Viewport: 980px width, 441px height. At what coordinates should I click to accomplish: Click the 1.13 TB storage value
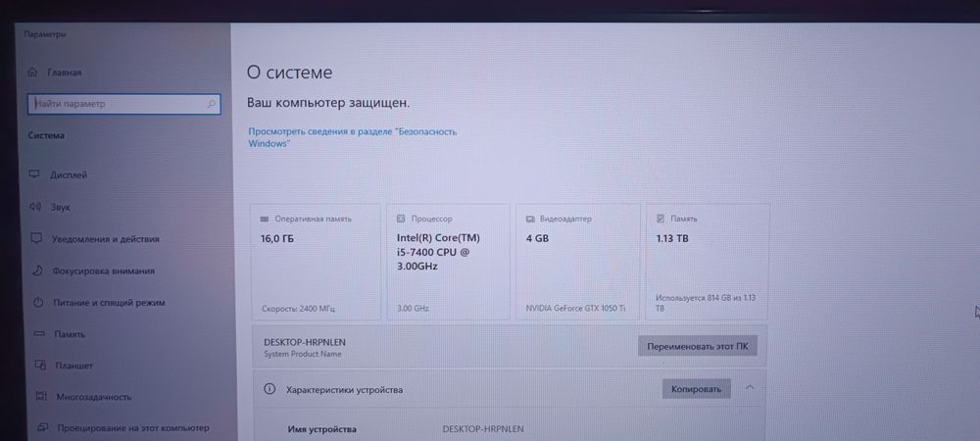[672, 238]
